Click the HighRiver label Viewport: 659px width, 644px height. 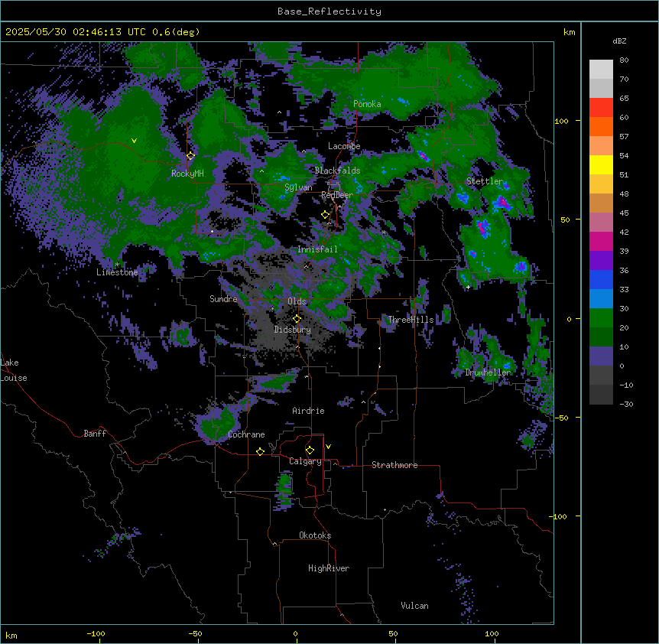[329, 568]
